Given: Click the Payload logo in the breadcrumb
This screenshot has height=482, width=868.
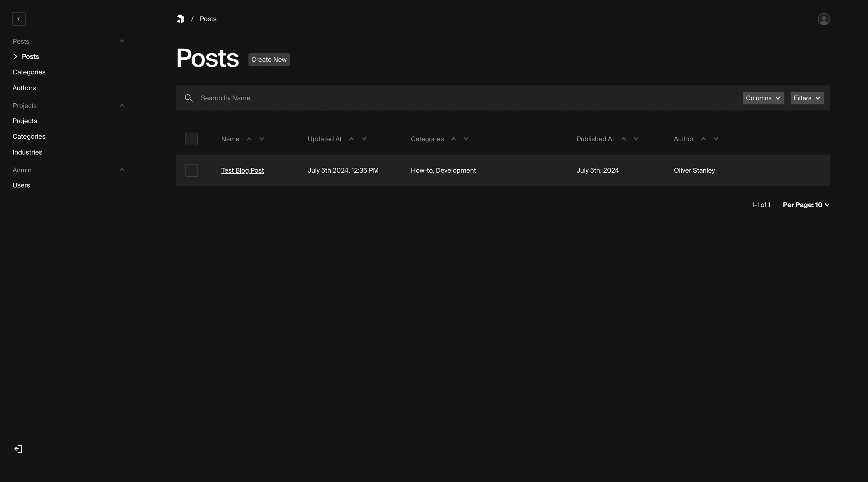Looking at the screenshot, I should 180,19.
